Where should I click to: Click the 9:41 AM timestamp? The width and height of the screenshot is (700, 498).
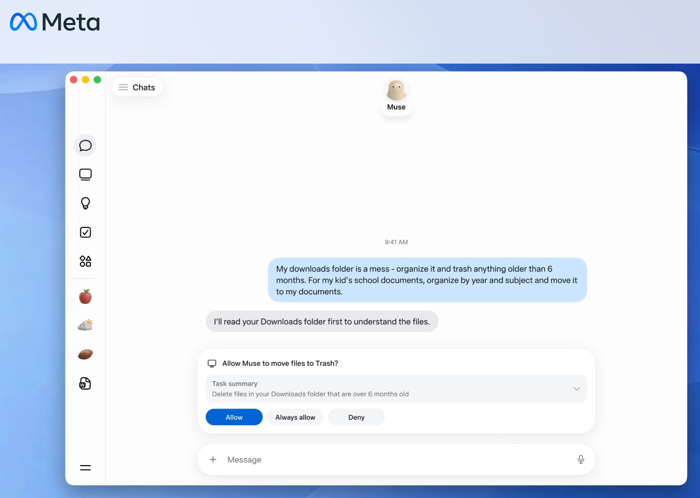[396, 242]
